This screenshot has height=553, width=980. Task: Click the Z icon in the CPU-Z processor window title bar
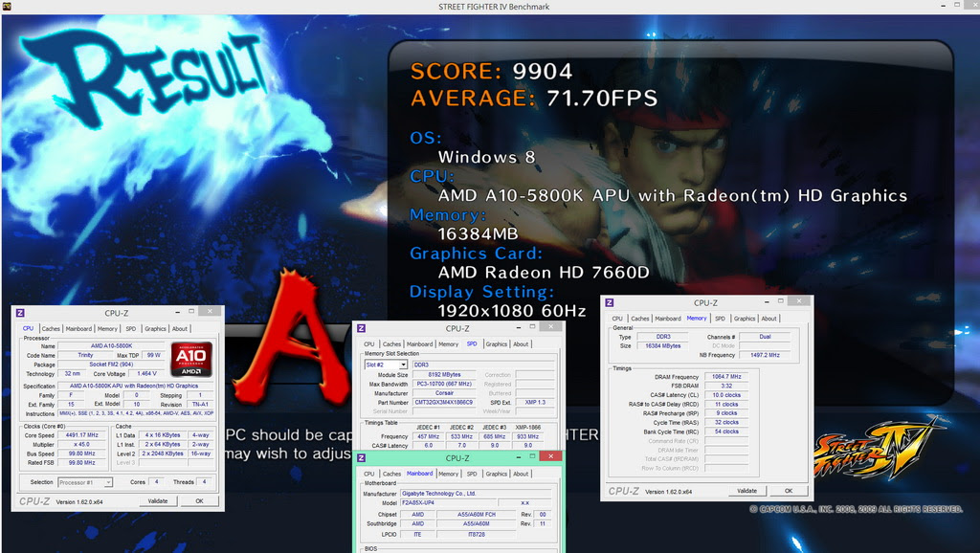tap(20, 313)
